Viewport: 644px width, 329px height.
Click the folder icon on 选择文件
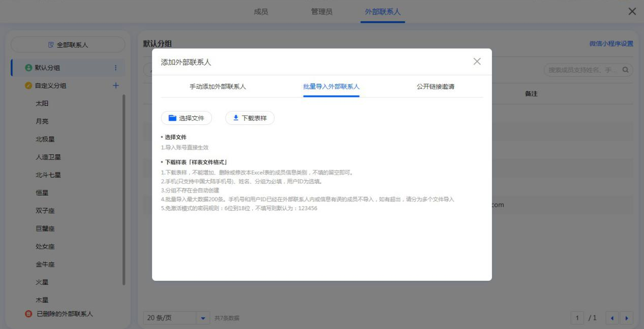pyautogui.click(x=172, y=118)
